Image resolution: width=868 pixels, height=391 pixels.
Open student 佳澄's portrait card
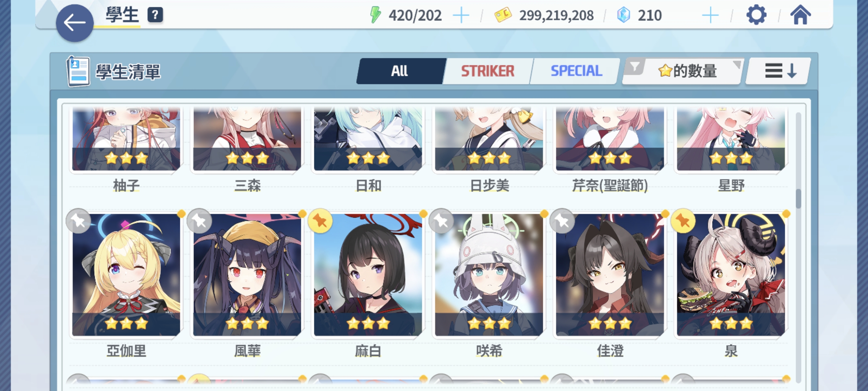[x=610, y=274]
